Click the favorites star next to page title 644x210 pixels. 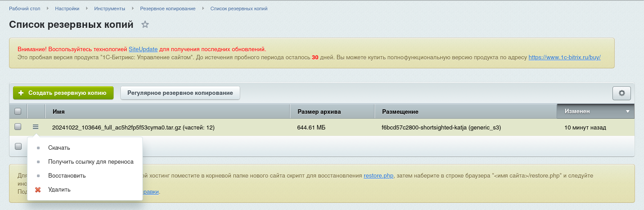[x=145, y=25]
